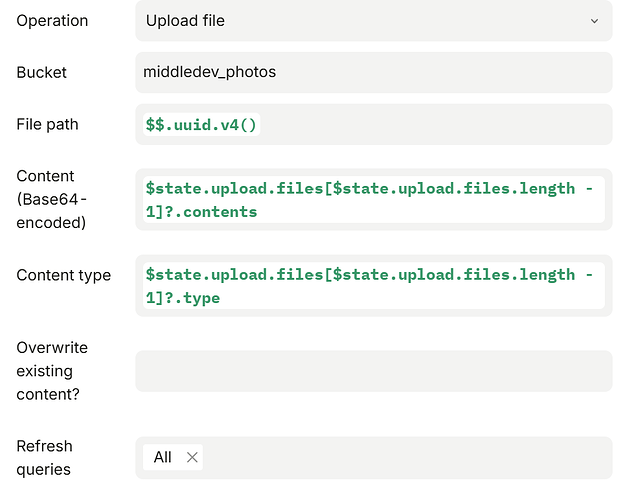Select the All tag chip
This screenshot has width=623, height=500.
click(162, 457)
